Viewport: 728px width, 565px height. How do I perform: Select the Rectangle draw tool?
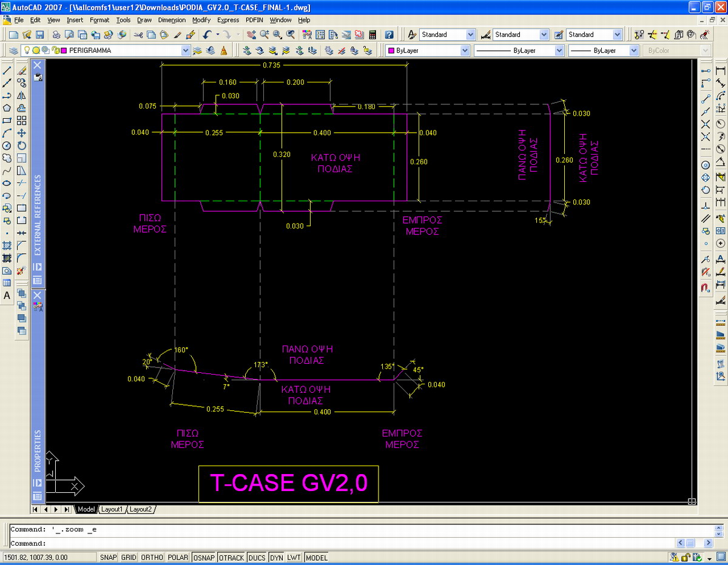pos(7,120)
